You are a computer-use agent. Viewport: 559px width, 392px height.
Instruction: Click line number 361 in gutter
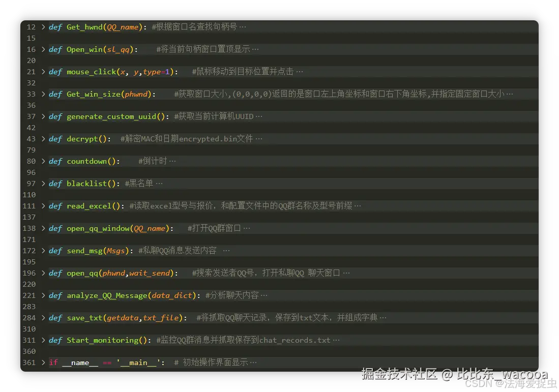pos(29,363)
